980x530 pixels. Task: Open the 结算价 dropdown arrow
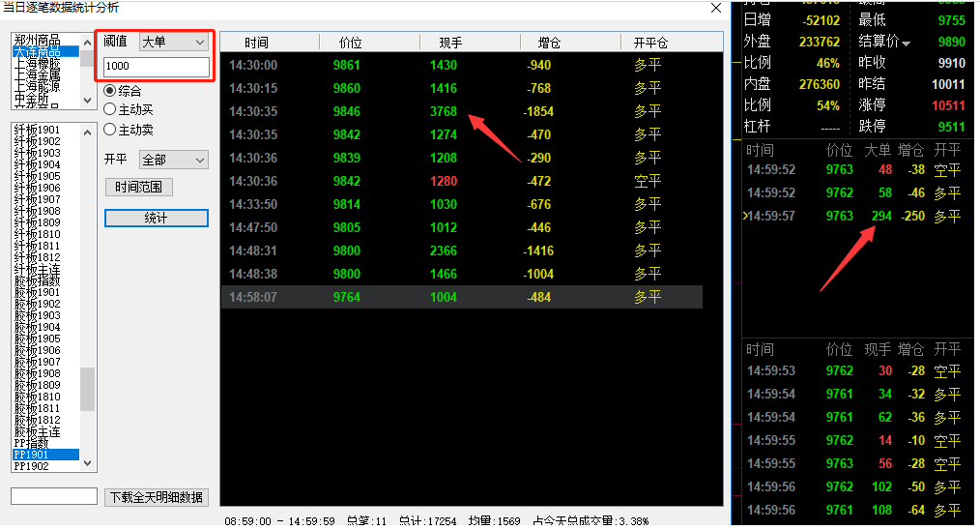[906, 43]
